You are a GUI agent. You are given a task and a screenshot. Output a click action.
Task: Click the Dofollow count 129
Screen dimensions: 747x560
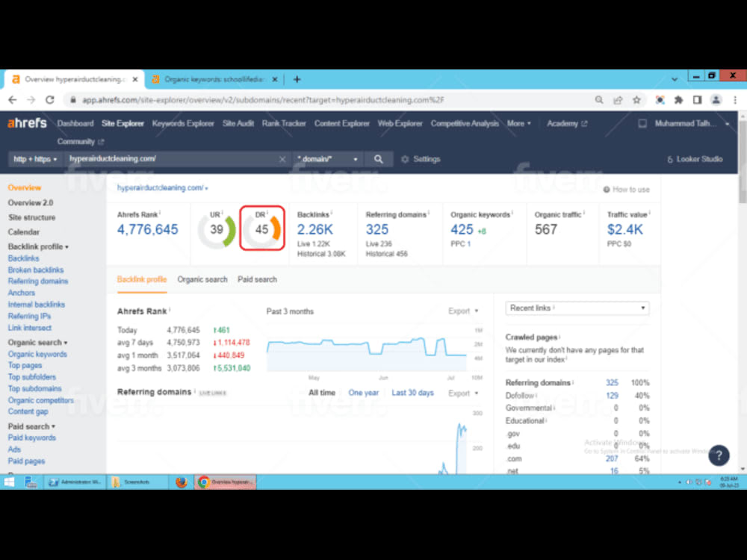[x=613, y=396]
